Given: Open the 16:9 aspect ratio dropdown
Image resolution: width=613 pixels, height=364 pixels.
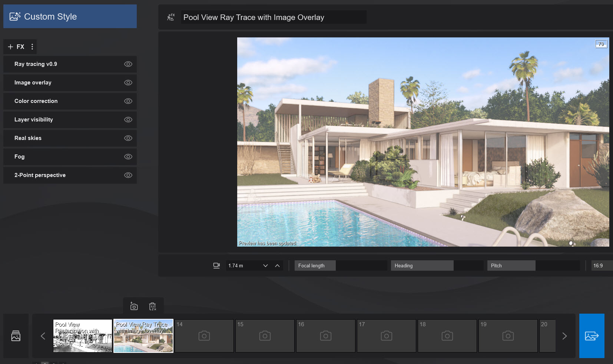Looking at the screenshot, I should (601, 266).
